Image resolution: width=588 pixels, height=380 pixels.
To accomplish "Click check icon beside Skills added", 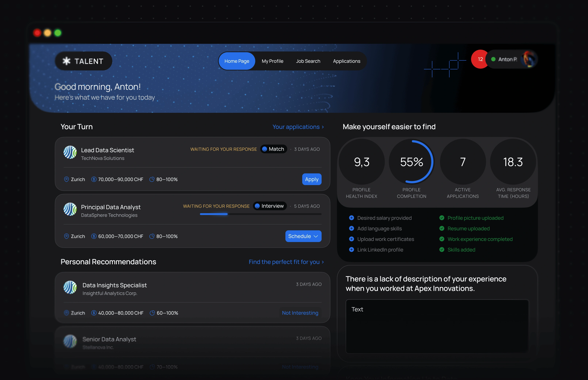I will point(442,250).
